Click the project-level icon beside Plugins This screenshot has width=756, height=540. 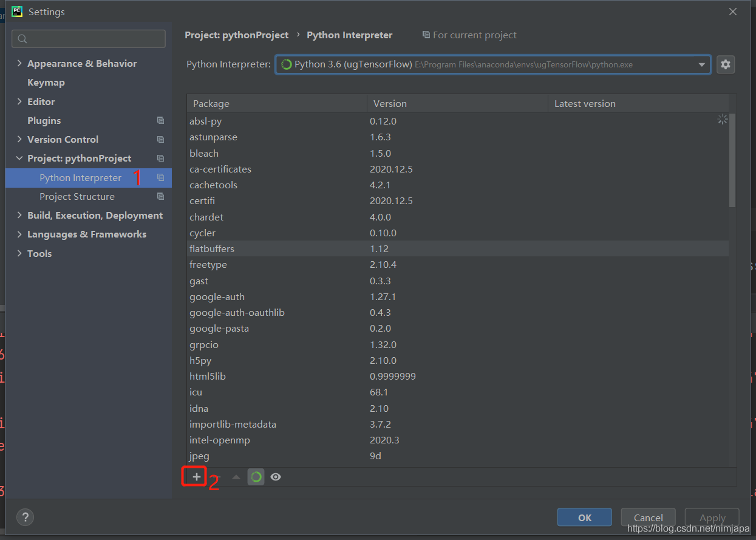[160, 120]
